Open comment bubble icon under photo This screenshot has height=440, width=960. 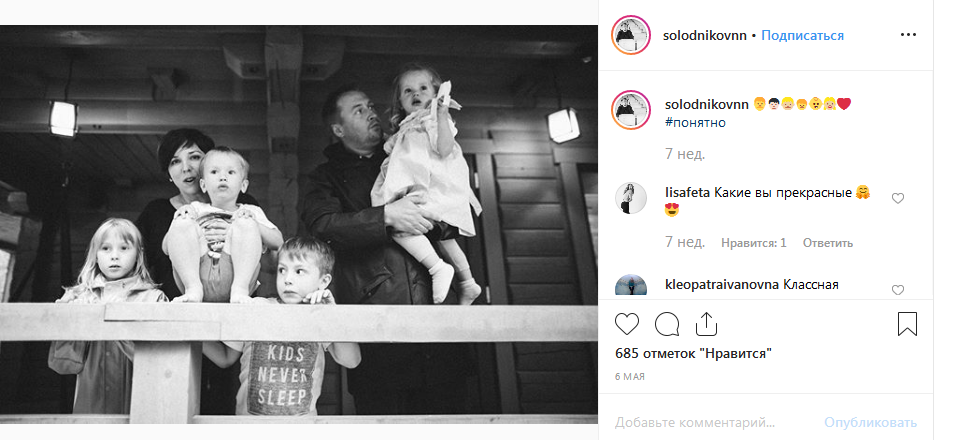(667, 324)
